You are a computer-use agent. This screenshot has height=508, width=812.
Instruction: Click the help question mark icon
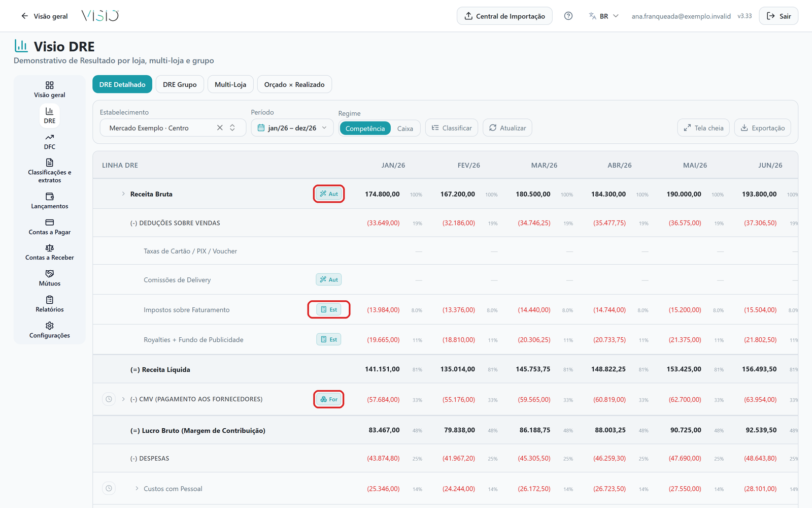(568, 16)
